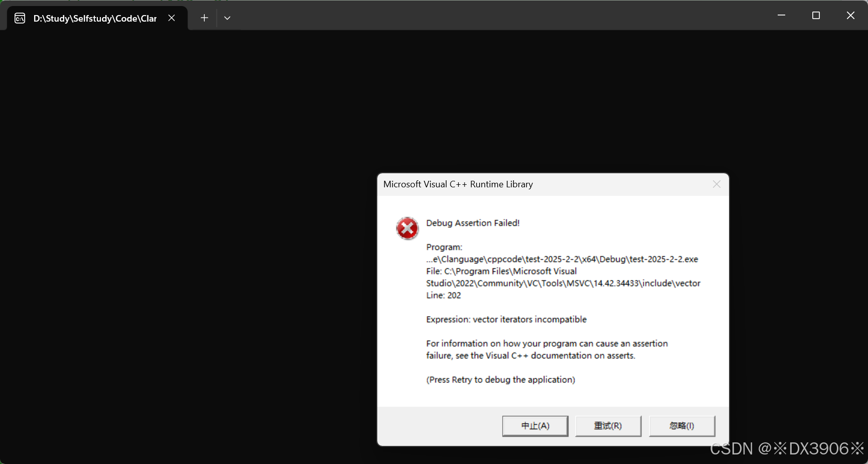Click 'failure, see the Visual C++ documentation' line
Viewport: 868px width, 464px height.
click(x=531, y=356)
